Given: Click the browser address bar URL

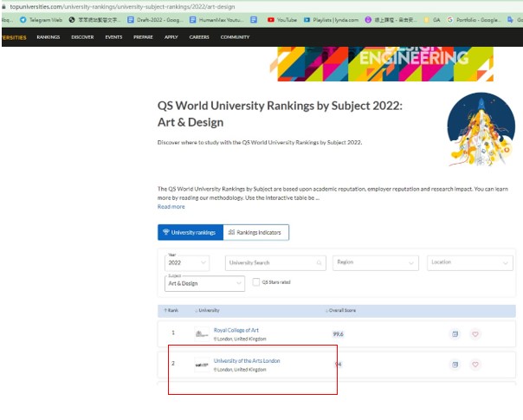Looking at the screenshot, I should [x=122, y=7].
